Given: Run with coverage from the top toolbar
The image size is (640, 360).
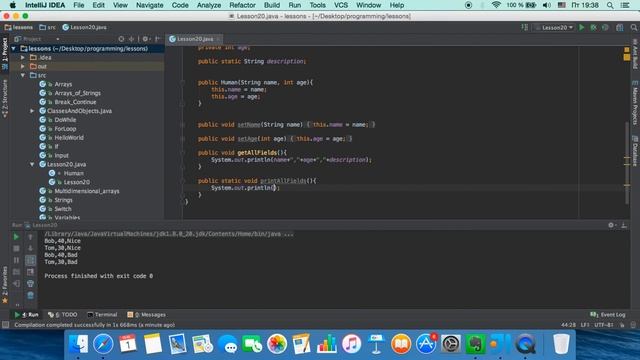Looking at the screenshot, I should [x=605, y=27].
